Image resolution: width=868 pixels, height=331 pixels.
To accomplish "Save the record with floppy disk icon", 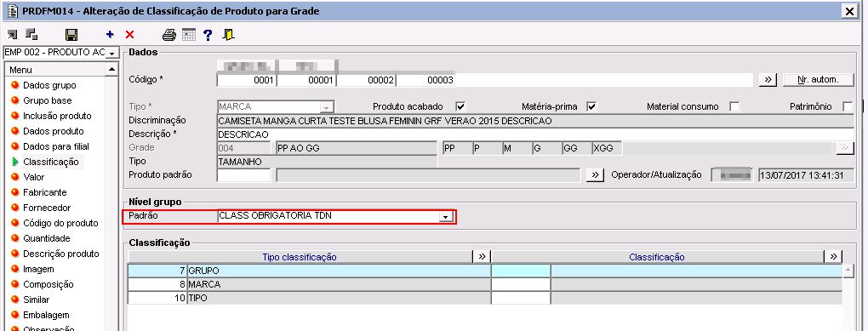I will click(71, 35).
